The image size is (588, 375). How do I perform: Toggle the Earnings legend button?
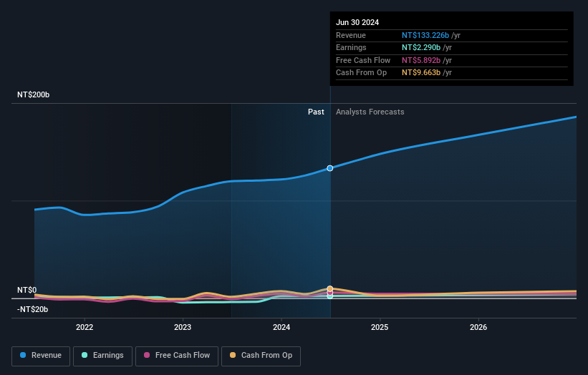pos(102,356)
